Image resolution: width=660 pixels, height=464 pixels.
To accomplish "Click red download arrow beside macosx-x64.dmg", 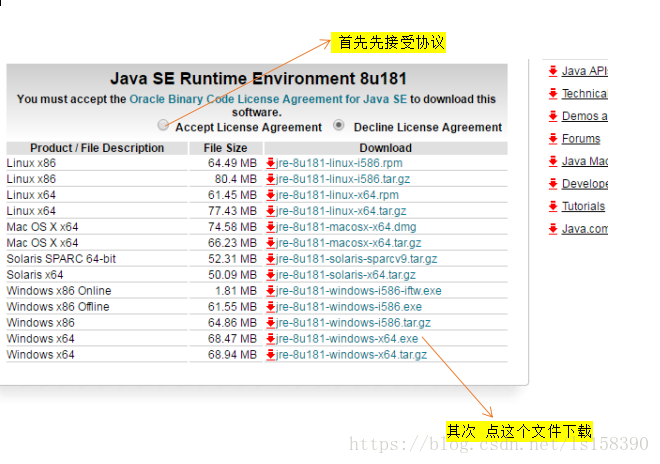I will [x=271, y=227].
